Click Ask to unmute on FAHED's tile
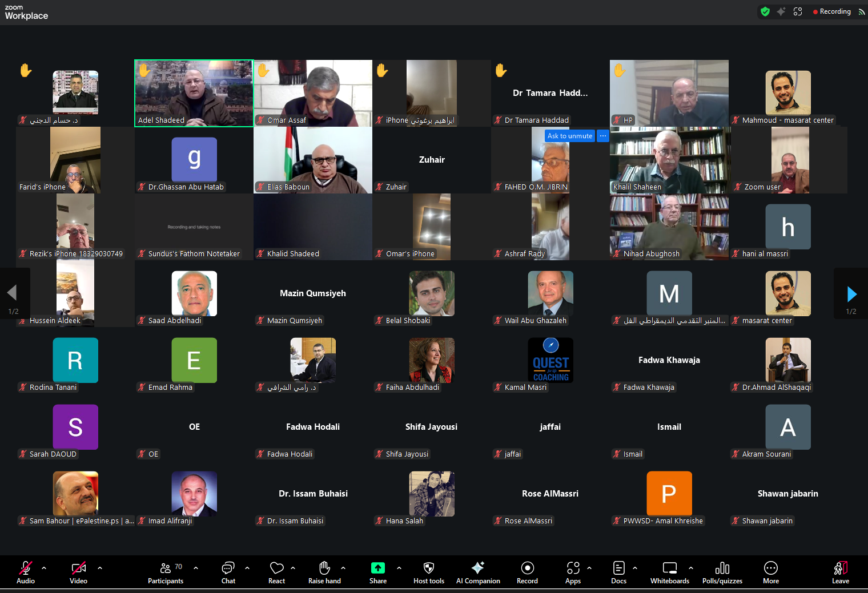Viewport: 868px width, 593px height. [569, 136]
